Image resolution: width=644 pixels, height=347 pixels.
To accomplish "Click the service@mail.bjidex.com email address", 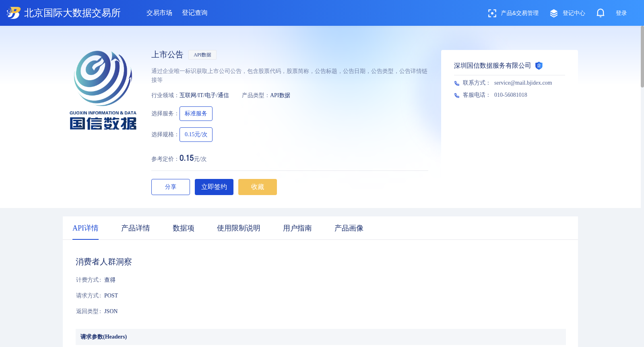I will 523,83.
